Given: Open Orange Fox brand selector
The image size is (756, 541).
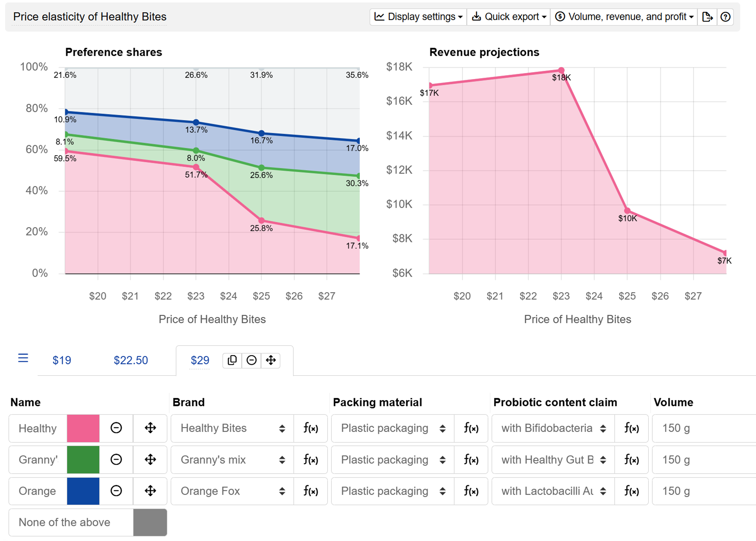Looking at the screenshot, I should coord(232,491).
